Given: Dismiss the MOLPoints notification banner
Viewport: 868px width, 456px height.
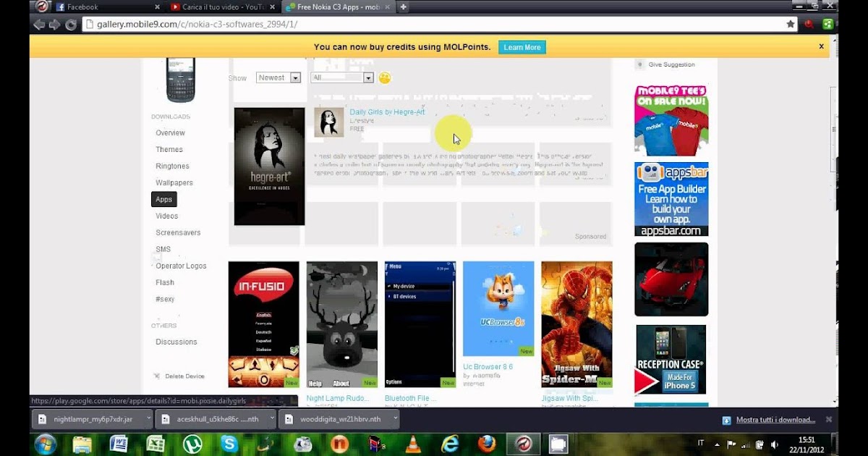Looking at the screenshot, I should [821, 46].
